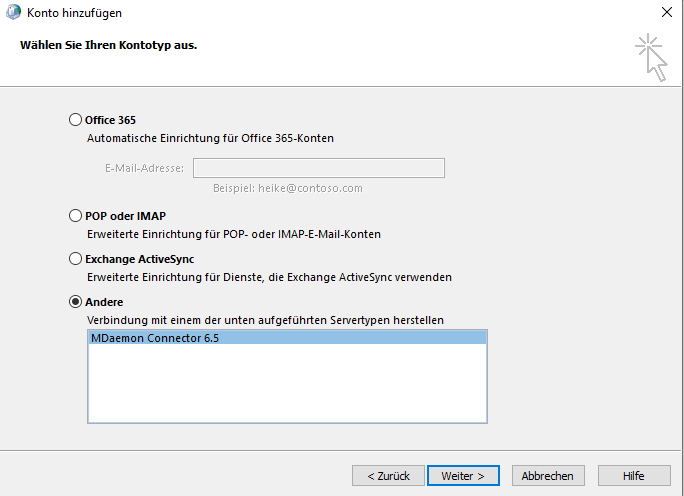Click the Andere label text
This screenshot has height=496, width=684.
click(x=104, y=301)
